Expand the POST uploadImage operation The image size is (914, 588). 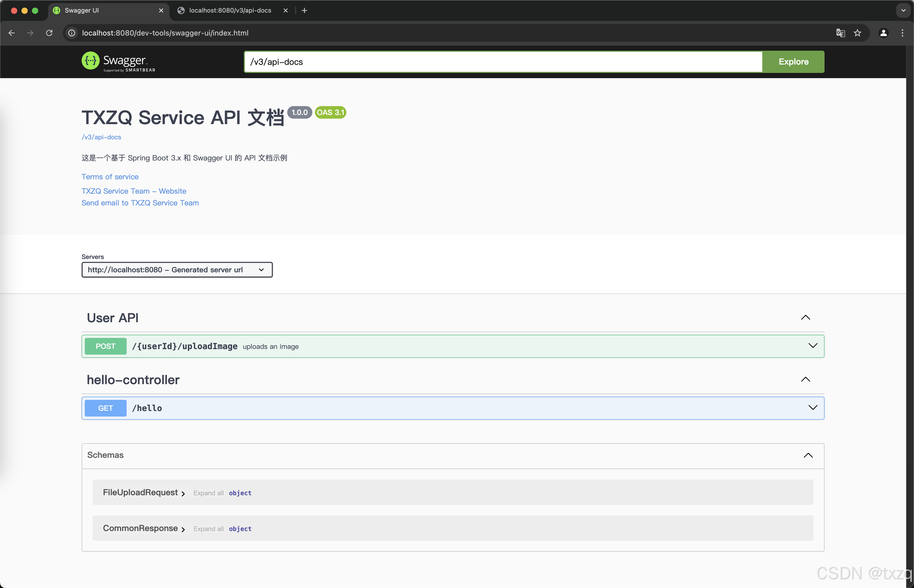pyautogui.click(x=813, y=346)
